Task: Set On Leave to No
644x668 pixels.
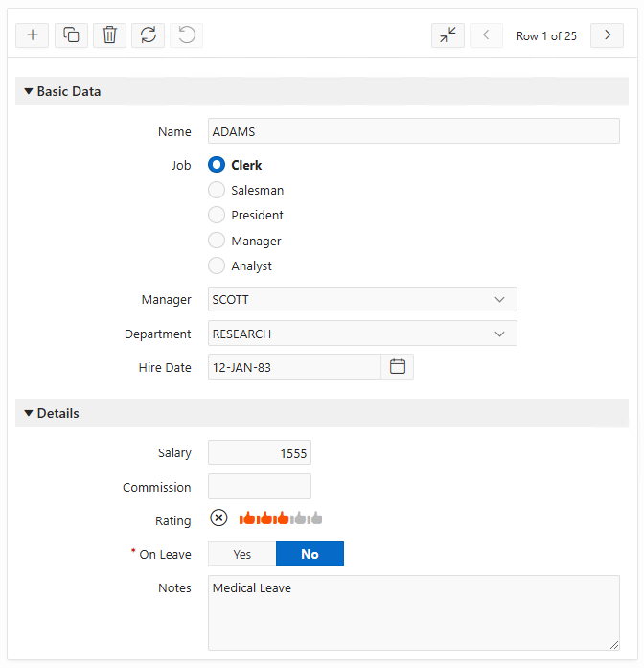Action: pos(310,554)
